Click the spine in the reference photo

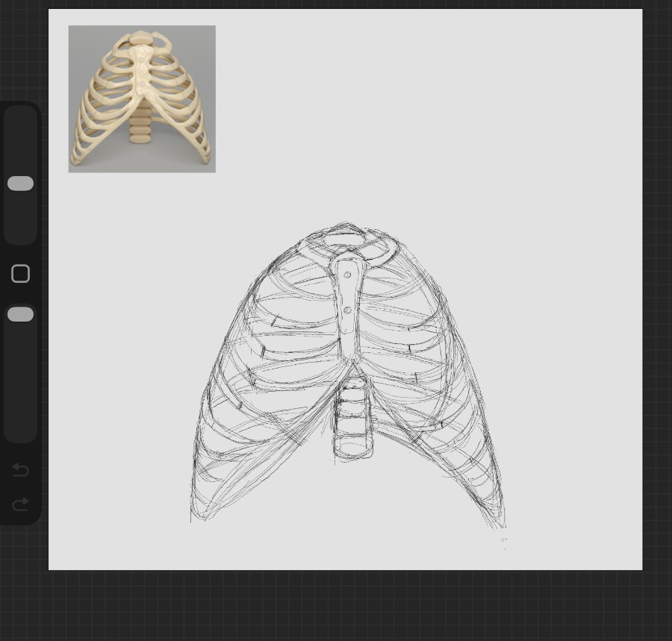[140, 129]
